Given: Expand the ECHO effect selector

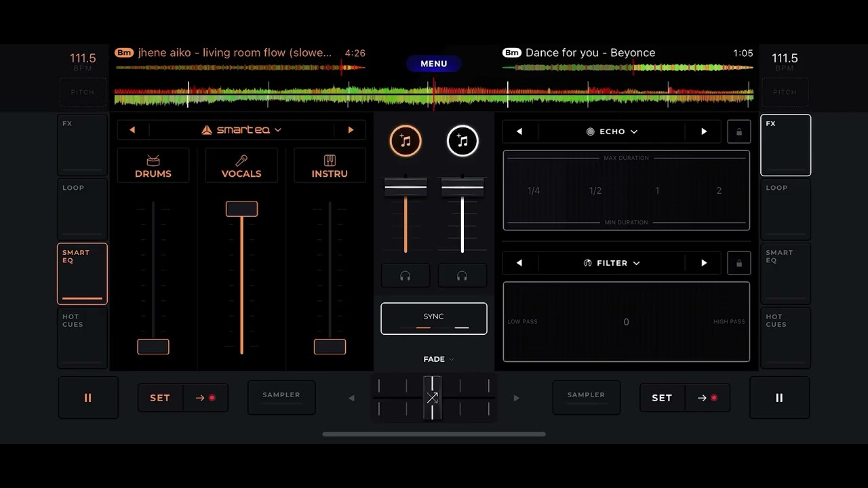Looking at the screenshot, I should point(612,131).
